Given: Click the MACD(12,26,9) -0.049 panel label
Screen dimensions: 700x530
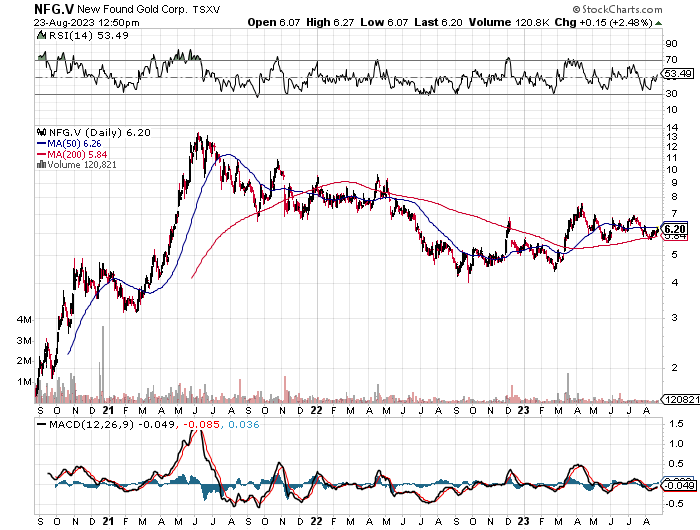Looking at the screenshot, I should click(x=112, y=425).
